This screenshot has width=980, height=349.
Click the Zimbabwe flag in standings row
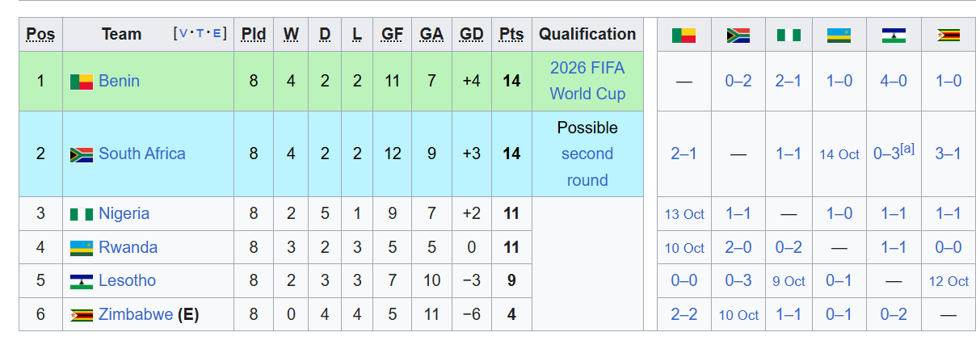click(82, 315)
